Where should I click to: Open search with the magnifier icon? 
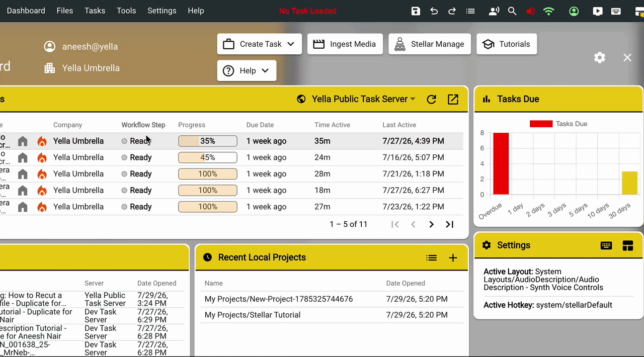pos(512,11)
